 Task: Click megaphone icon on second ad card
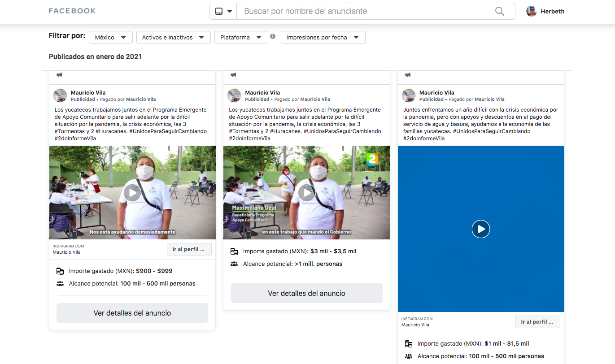pyautogui.click(x=233, y=75)
